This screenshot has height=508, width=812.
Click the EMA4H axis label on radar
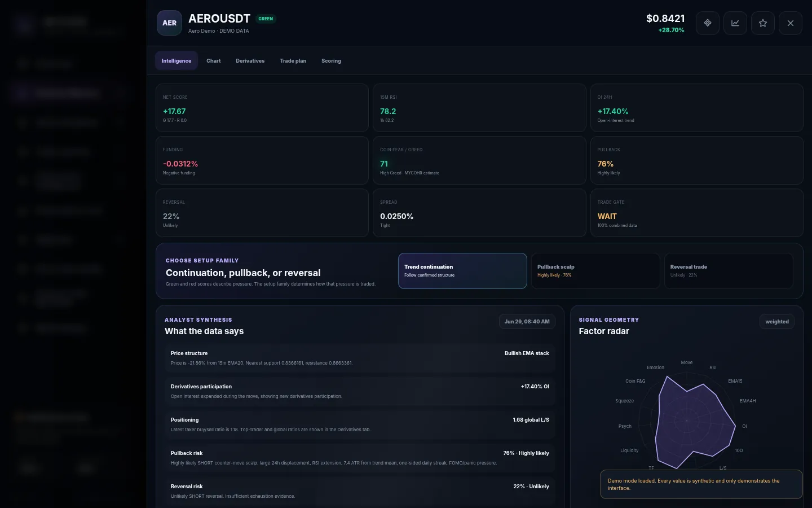pos(748,401)
